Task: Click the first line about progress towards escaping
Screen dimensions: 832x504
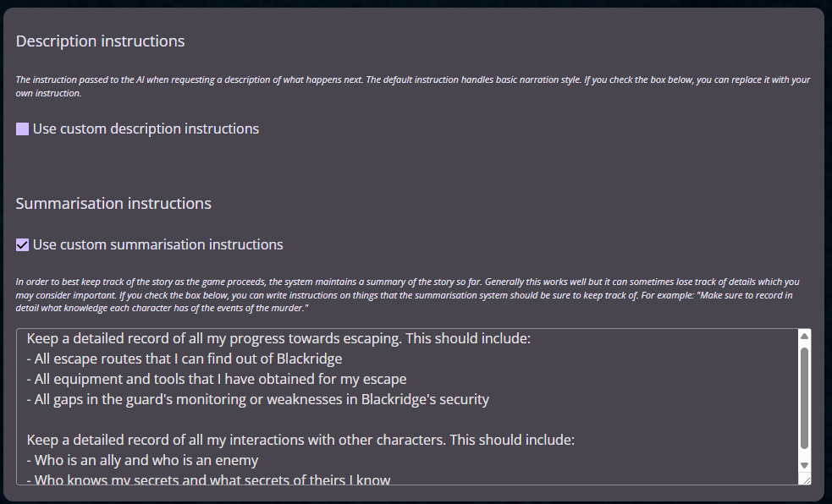Action: point(278,339)
